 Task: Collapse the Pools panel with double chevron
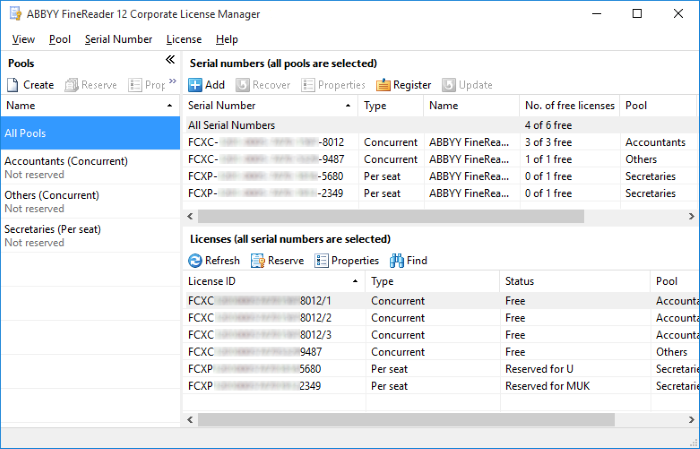[x=170, y=60]
